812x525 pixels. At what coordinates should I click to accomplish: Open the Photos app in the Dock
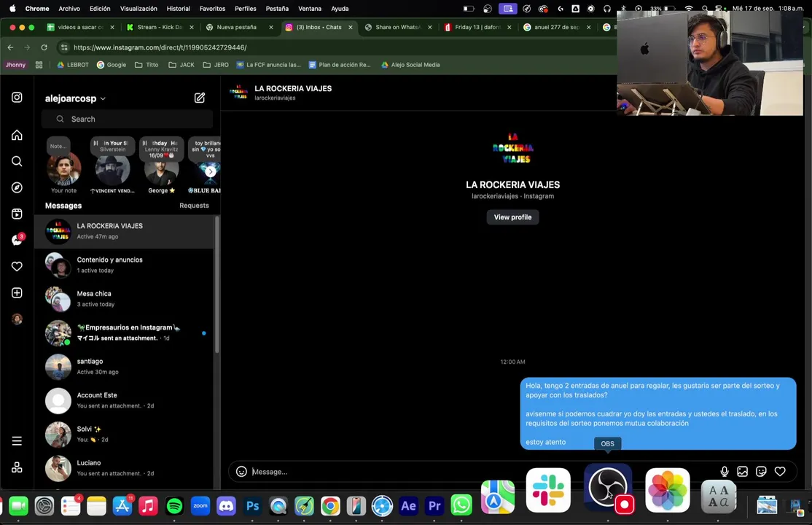coord(668,490)
